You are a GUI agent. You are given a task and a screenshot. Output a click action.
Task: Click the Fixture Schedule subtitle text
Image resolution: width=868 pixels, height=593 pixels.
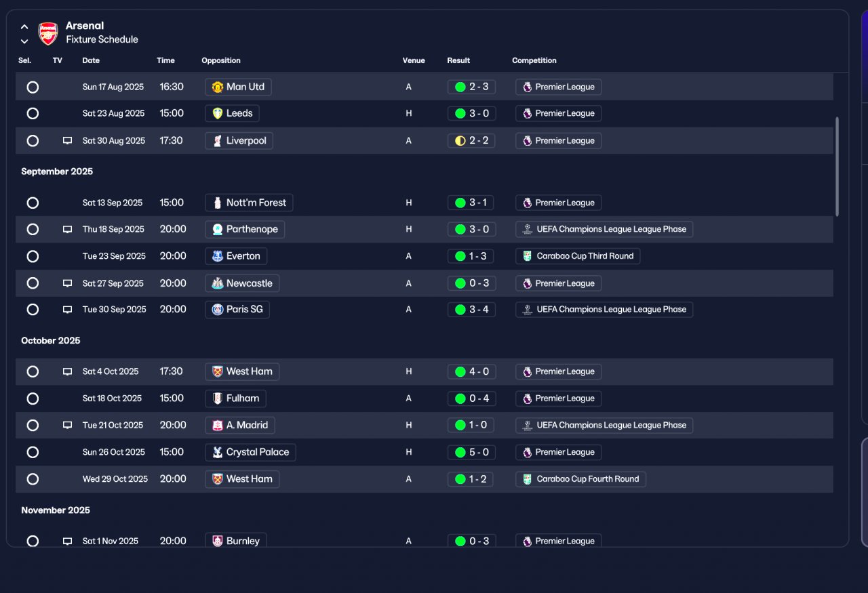(x=102, y=39)
